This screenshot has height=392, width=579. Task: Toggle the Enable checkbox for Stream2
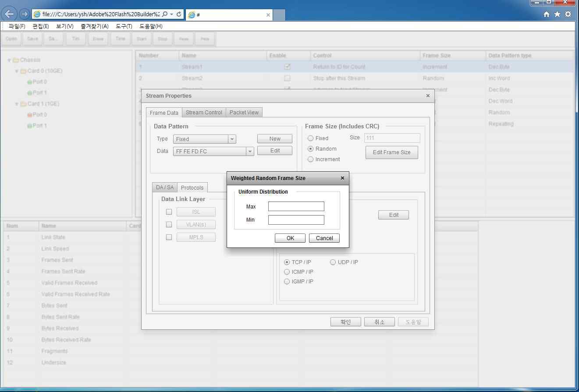(288, 78)
